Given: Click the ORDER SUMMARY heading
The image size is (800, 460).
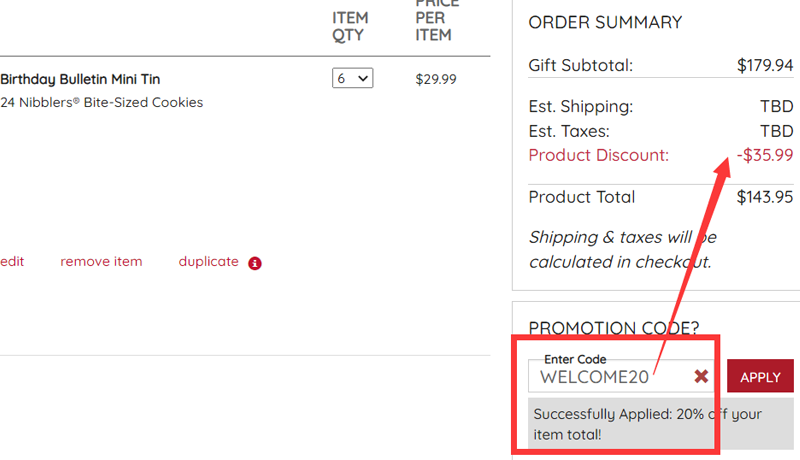Looking at the screenshot, I should point(605,22).
